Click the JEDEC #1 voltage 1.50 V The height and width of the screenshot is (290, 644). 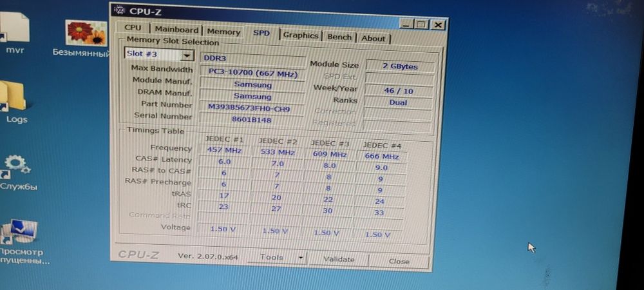(223, 229)
